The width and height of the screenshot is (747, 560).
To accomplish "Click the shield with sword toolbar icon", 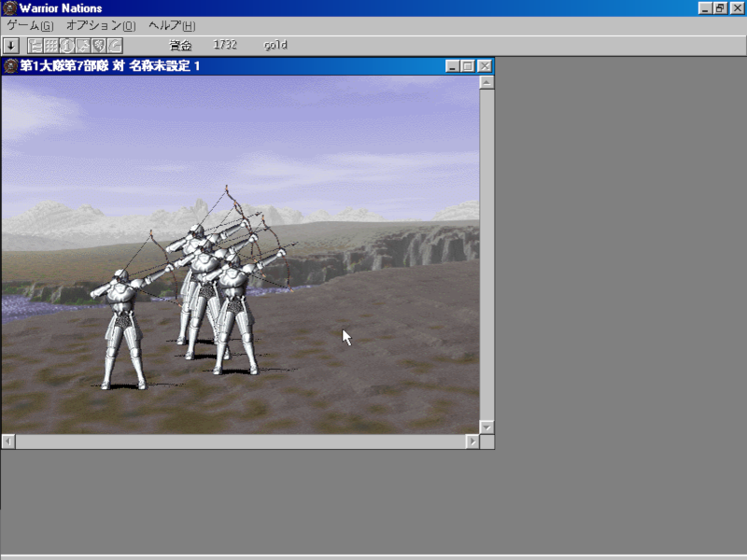I will [83, 46].
